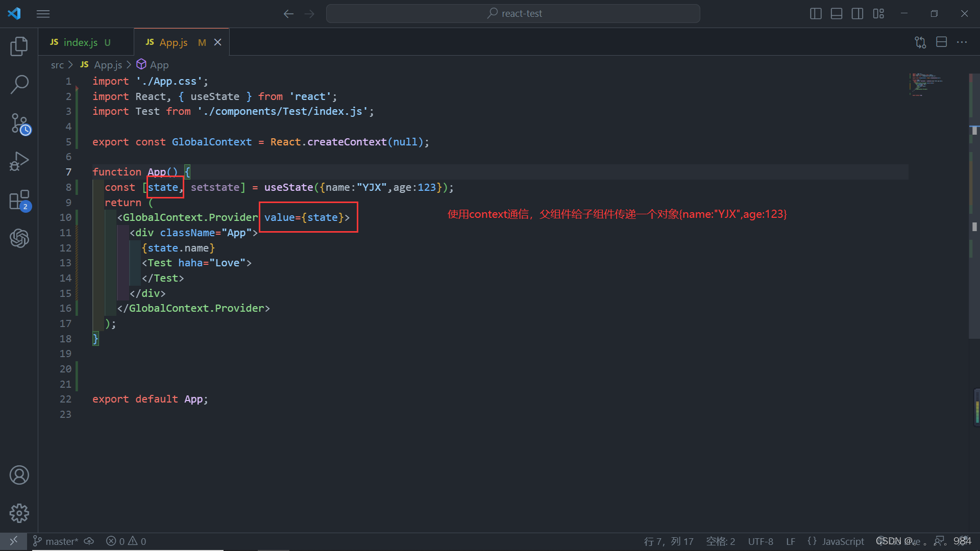980x551 pixels.
Task: Open the Accounts menu
Action: [19, 475]
